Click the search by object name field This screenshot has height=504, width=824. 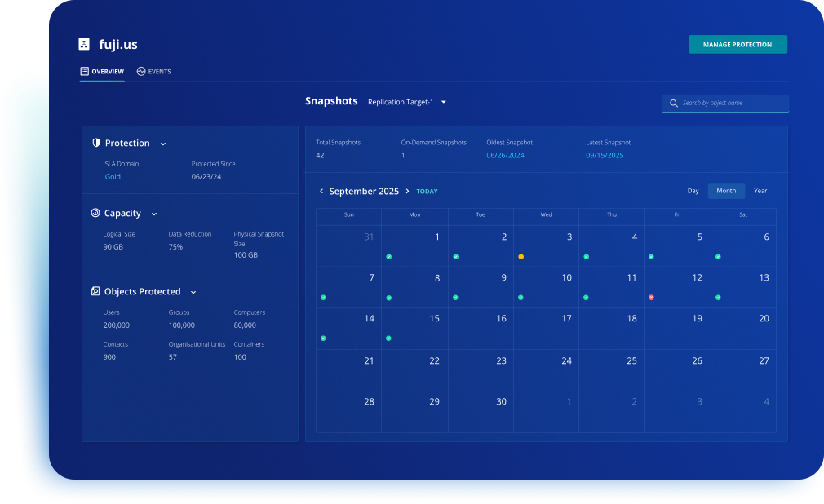tap(732, 104)
